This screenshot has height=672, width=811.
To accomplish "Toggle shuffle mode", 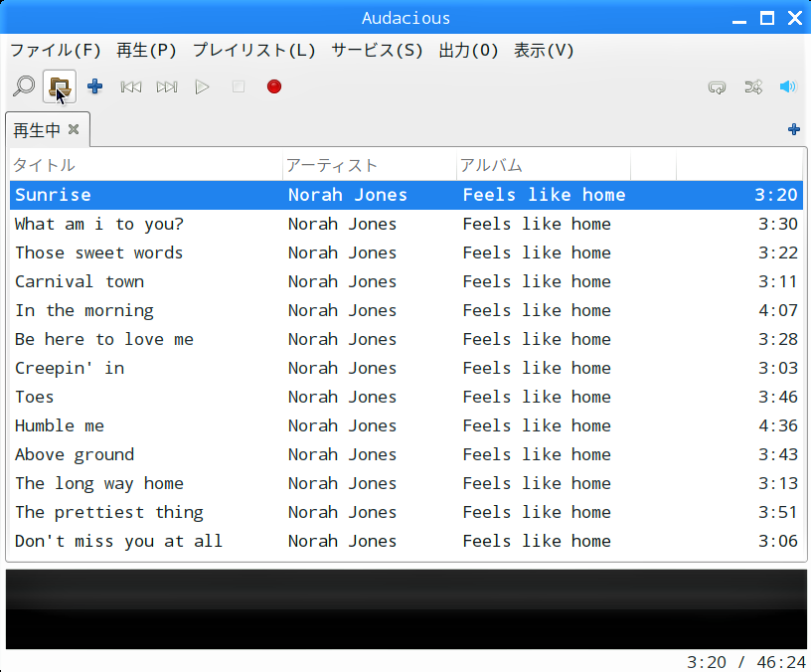I will 753,86.
